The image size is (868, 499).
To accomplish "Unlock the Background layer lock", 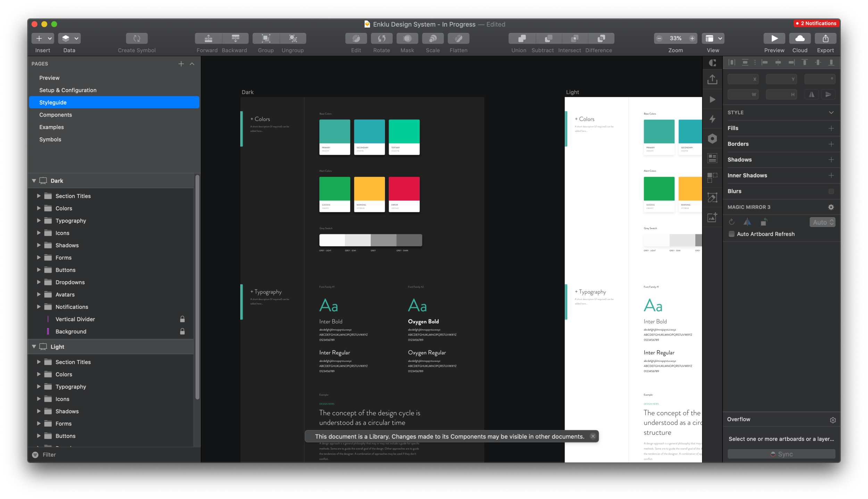I will coord(182,331).
